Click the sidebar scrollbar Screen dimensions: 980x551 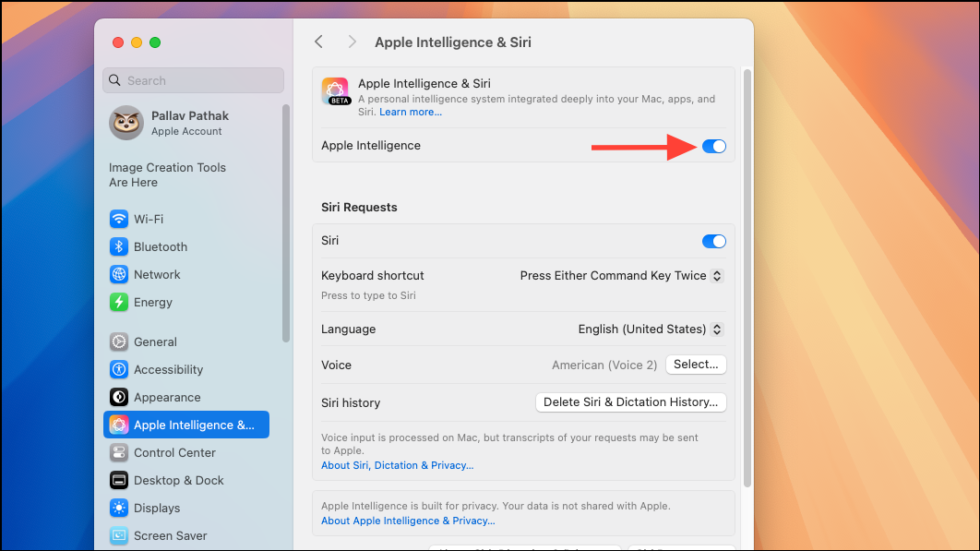286,223
